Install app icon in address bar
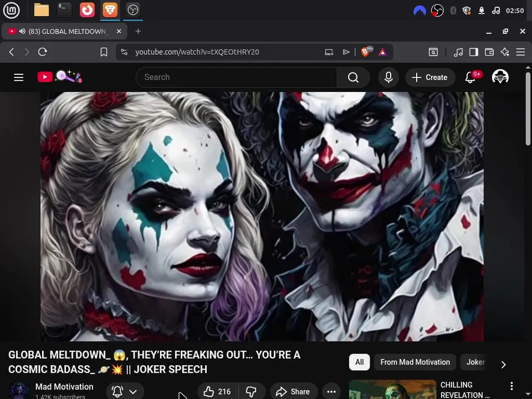Viewport: 532px width, 399px height. [329, 52]
